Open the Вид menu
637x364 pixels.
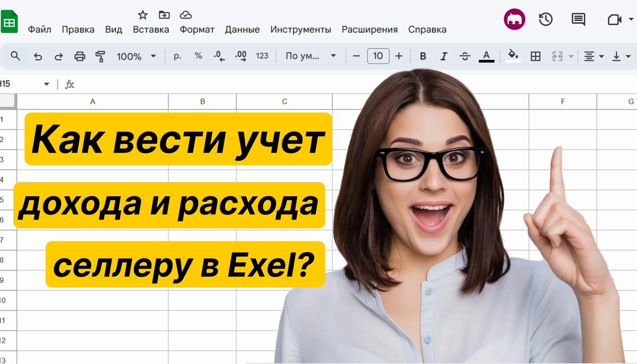tap(114, 30)
